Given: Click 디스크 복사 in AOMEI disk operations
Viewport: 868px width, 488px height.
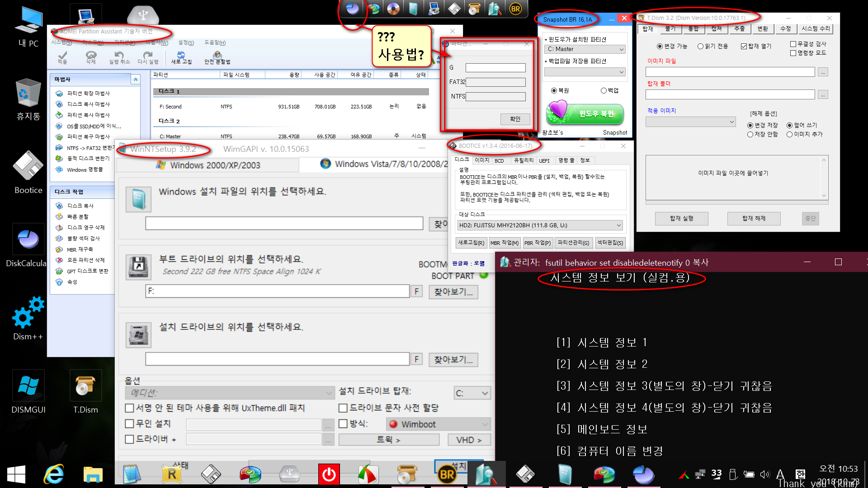Looking at the screenshot, I should (x=80, y=206).
